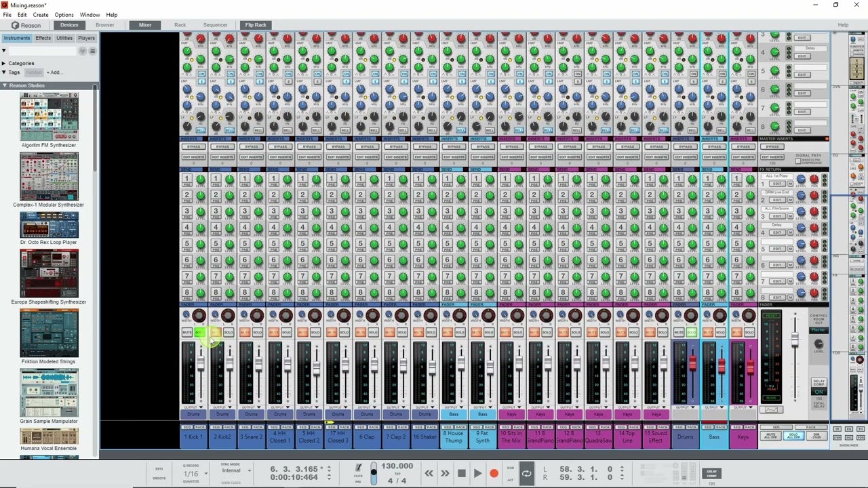Move the red Keys bus fader

coord(751,367)
